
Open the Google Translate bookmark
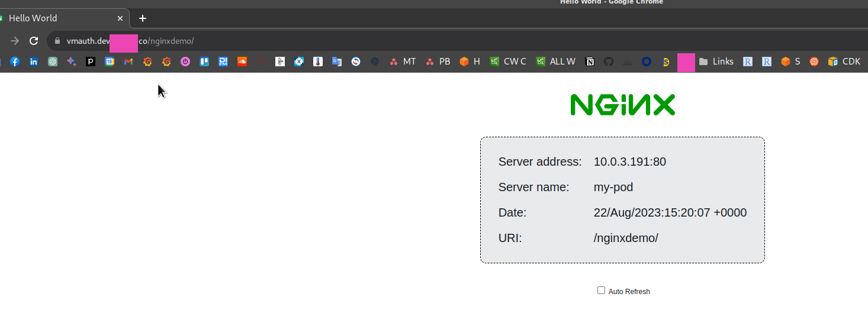(x=337, y=62)
